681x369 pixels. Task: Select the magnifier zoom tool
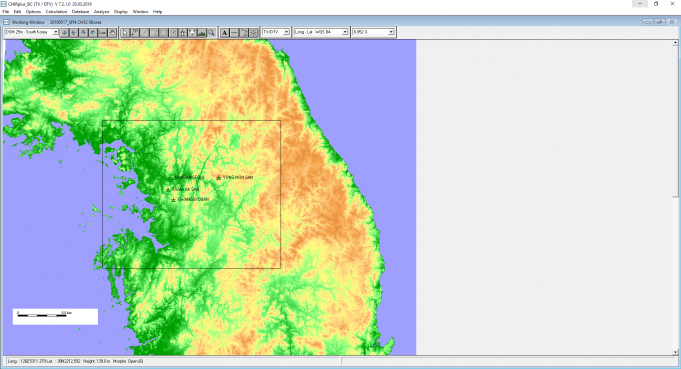pos(211,33)
